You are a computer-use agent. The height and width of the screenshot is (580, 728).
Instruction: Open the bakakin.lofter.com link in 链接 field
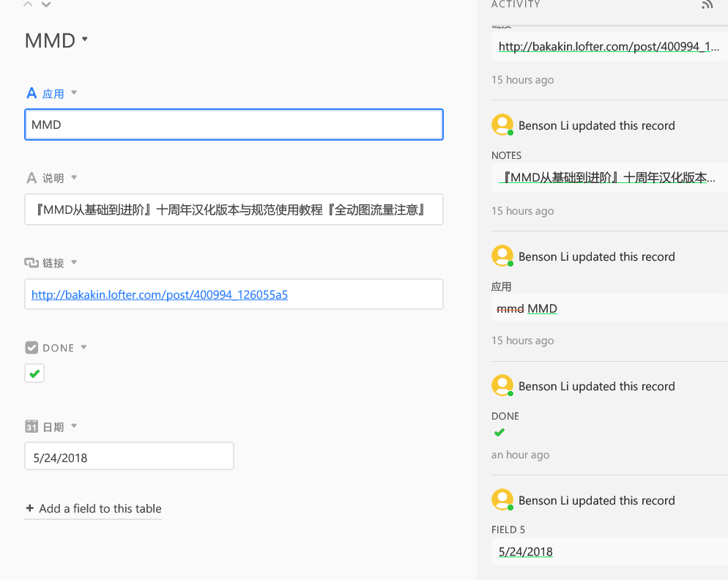pos(160,294)
